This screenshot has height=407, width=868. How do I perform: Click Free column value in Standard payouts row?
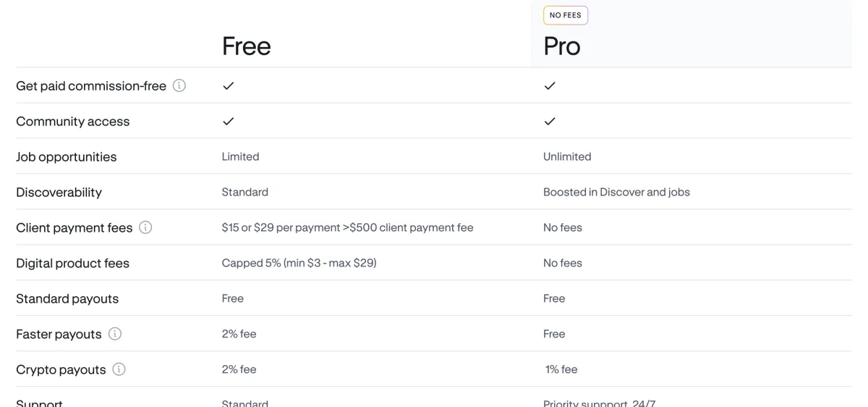pyautogui.click(x=233, y=298)
